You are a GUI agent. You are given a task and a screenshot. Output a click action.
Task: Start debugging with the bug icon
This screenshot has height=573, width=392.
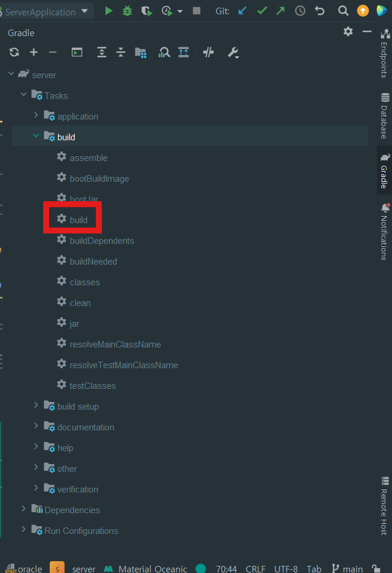click(127, 11)
